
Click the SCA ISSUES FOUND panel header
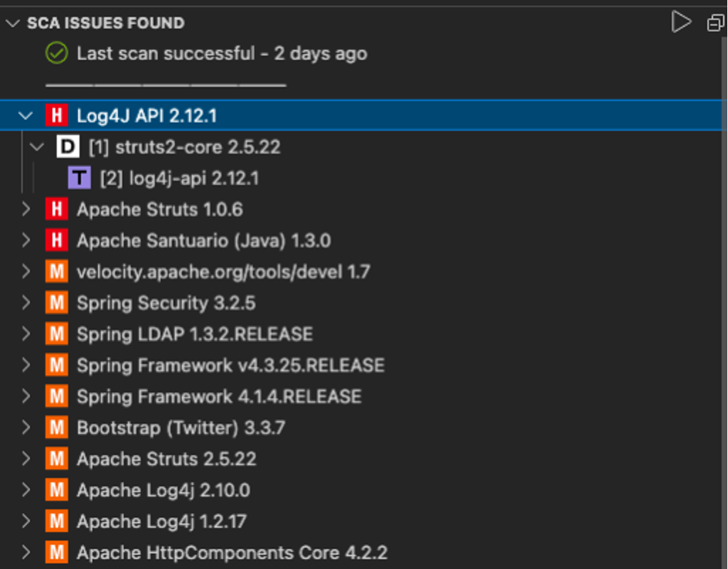coord(105,22)
